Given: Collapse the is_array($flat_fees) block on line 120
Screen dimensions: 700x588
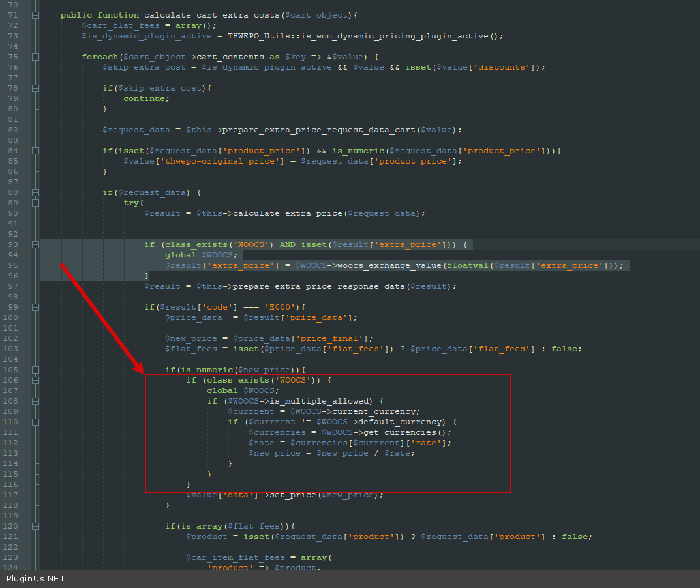Looking at the screenshot, I should click(x=35, y=526).
